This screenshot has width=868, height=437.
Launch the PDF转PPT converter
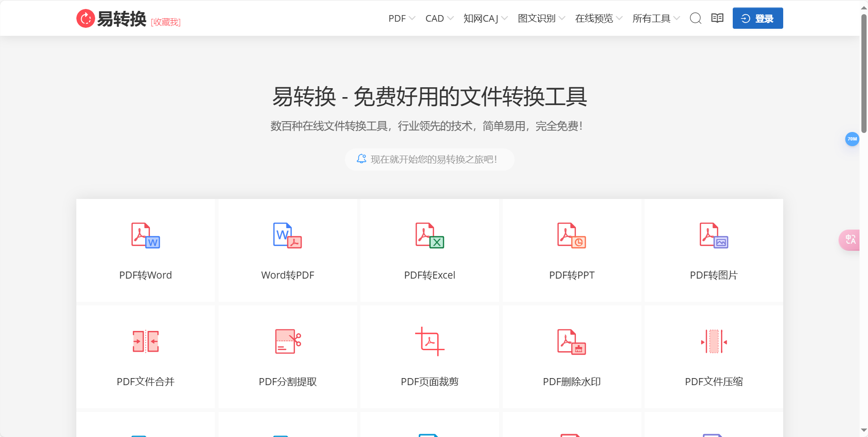pyautogui.click(x=572, y=250)
